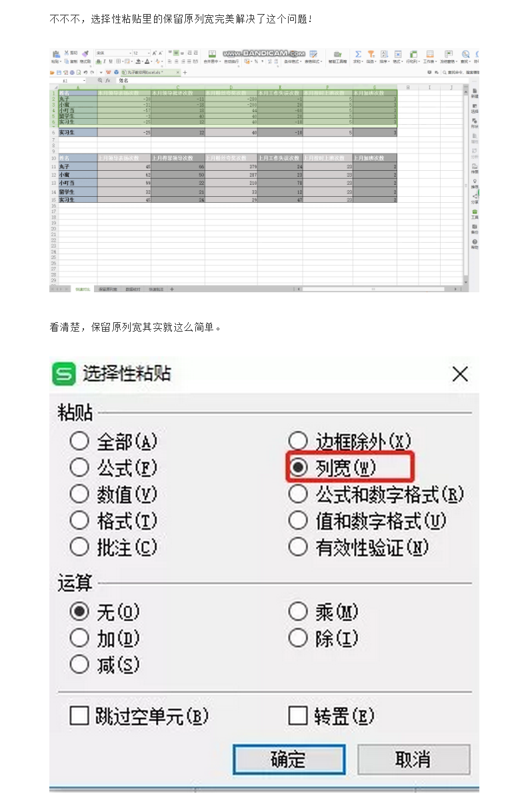Click the Bold B icon in toolbar
The height and width of the screenshot is (806, 532).
(x=98, y=61)
